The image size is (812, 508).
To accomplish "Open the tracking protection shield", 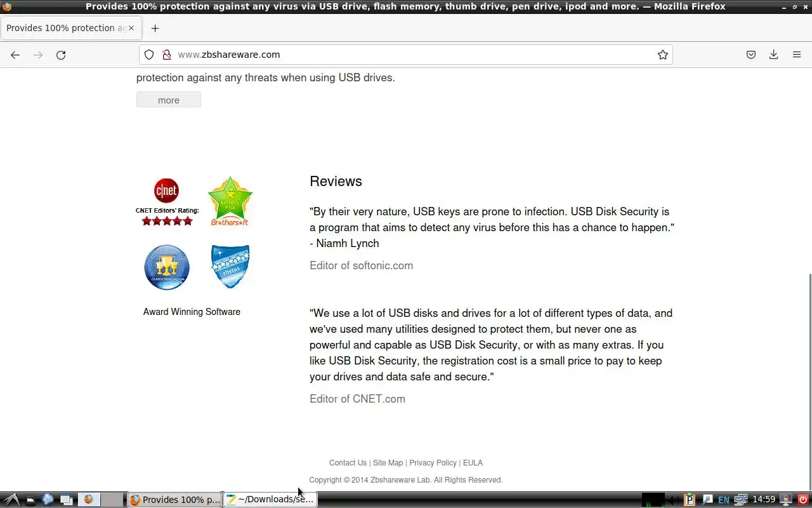I will tap(149, 55).
